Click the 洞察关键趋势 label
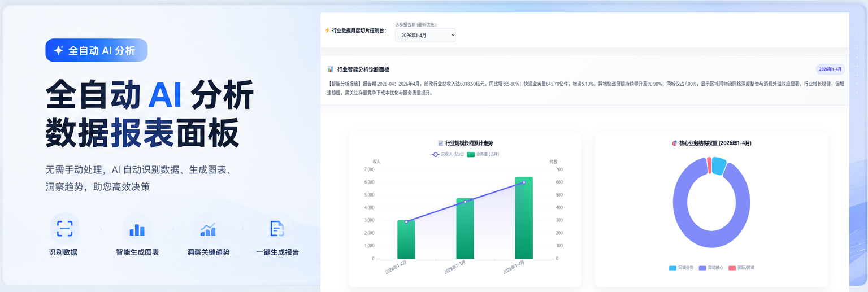Screen dimensions: 868x292 [209, 252]
